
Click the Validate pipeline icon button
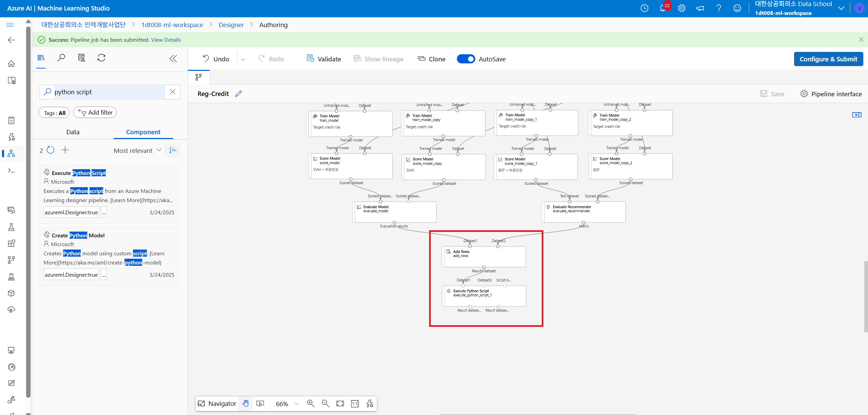[x=310, y=59]
